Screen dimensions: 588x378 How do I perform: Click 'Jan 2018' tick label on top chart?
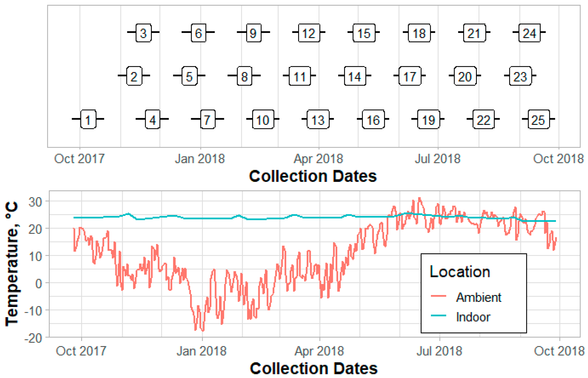coord(200,159)
